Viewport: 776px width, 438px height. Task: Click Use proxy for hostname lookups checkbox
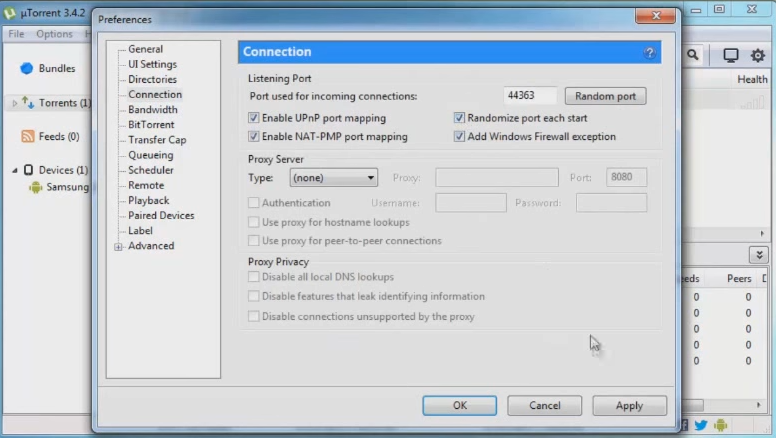click(x=253, y=222)
